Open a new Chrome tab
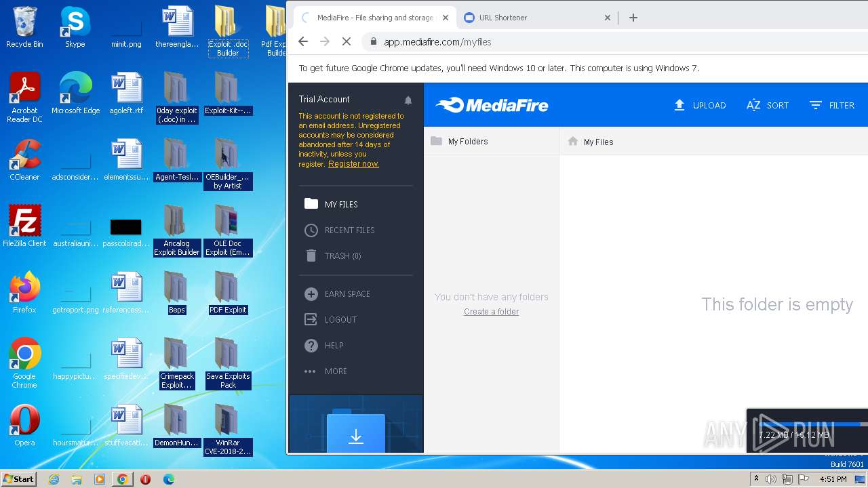The width and height of the screenshot is (868, 488). point(633,18)
